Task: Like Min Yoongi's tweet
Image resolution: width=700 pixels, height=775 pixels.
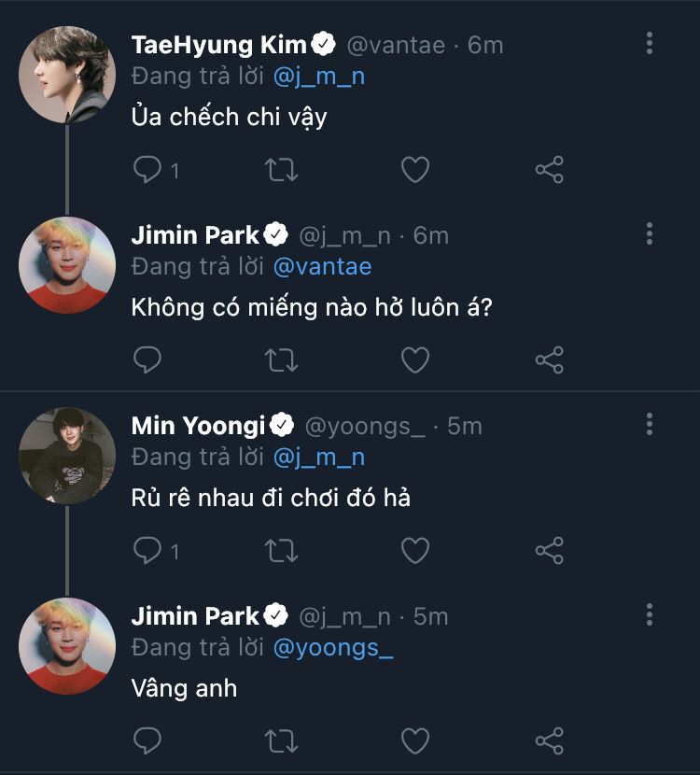Action: tap(414, 550)
